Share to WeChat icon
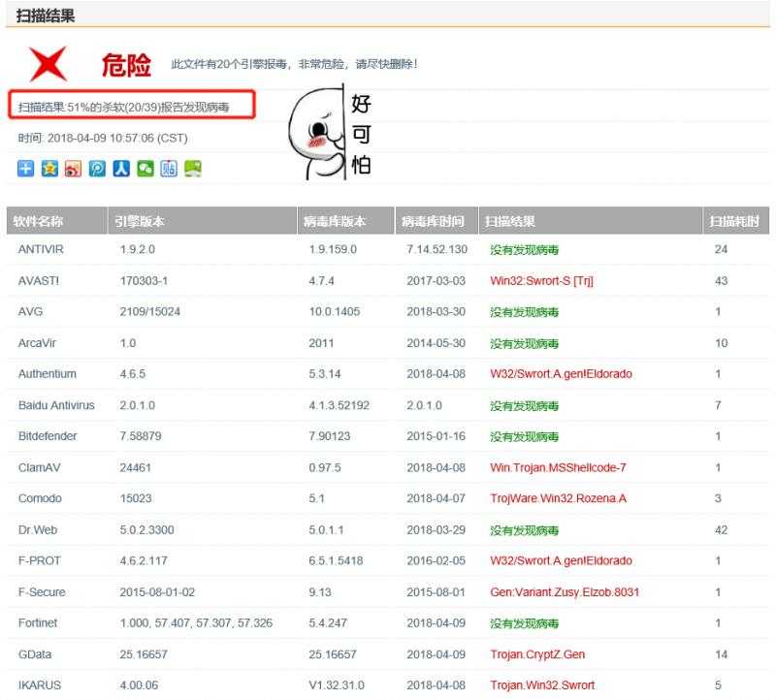776x700 pixels. [145, 169]
